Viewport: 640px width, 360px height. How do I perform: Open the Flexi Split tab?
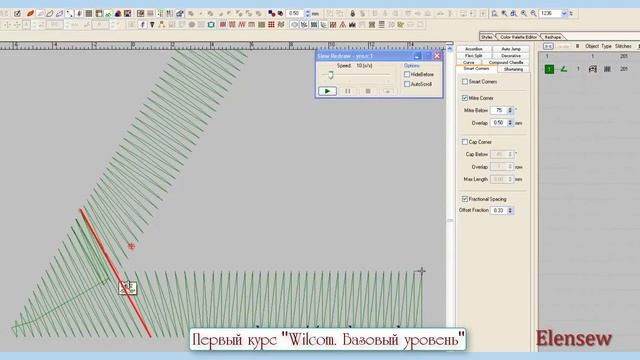tap(473, 56)
